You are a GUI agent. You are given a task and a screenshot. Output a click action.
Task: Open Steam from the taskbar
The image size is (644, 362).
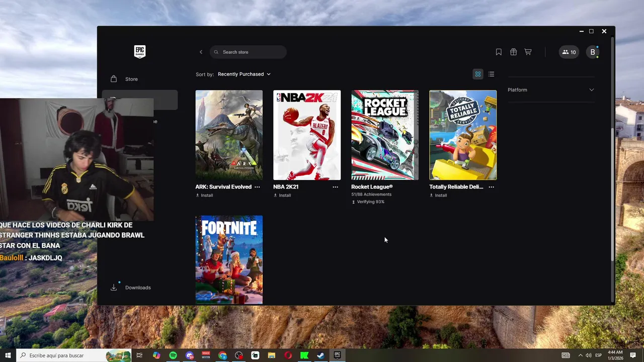320,355
